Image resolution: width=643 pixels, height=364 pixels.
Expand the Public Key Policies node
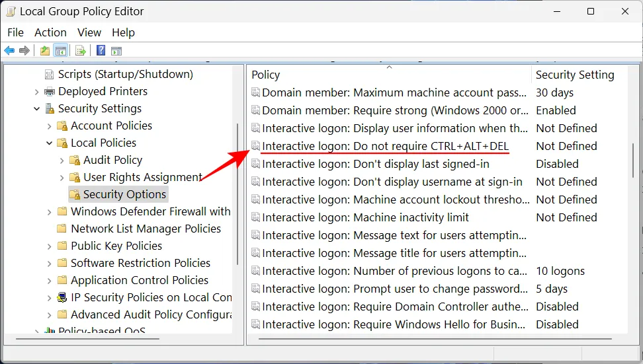50,246
